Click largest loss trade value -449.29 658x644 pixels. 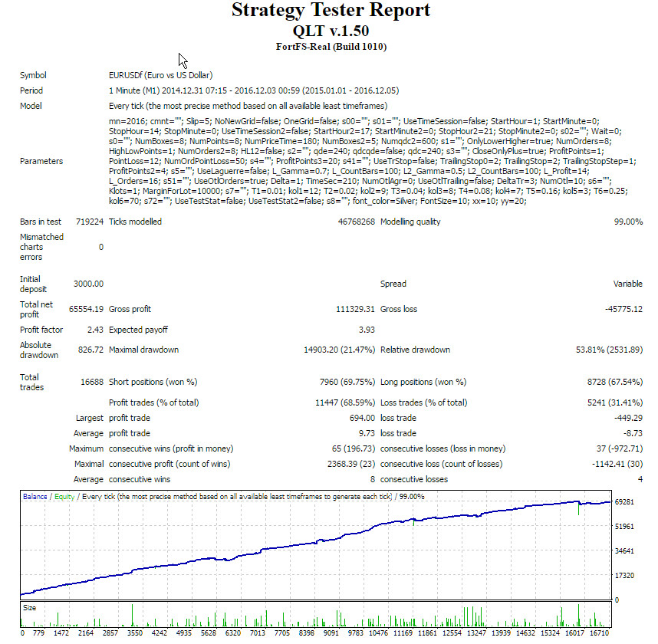pos(628,418)
